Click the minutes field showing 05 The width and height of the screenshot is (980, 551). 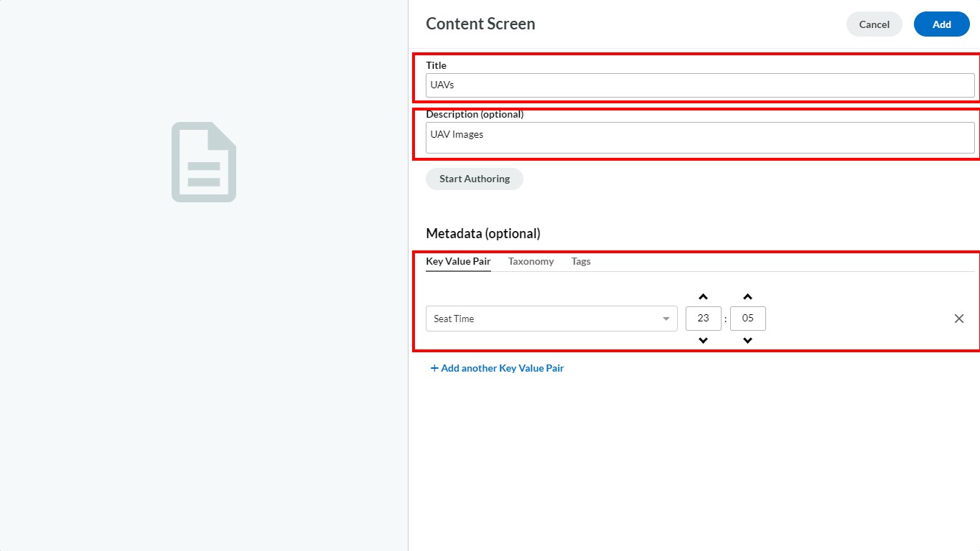(x=748, y=319)
